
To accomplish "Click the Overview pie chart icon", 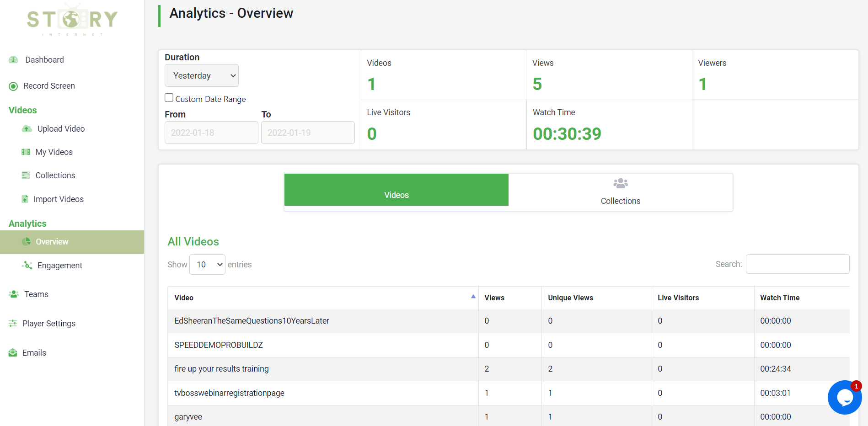I will 27,241.
